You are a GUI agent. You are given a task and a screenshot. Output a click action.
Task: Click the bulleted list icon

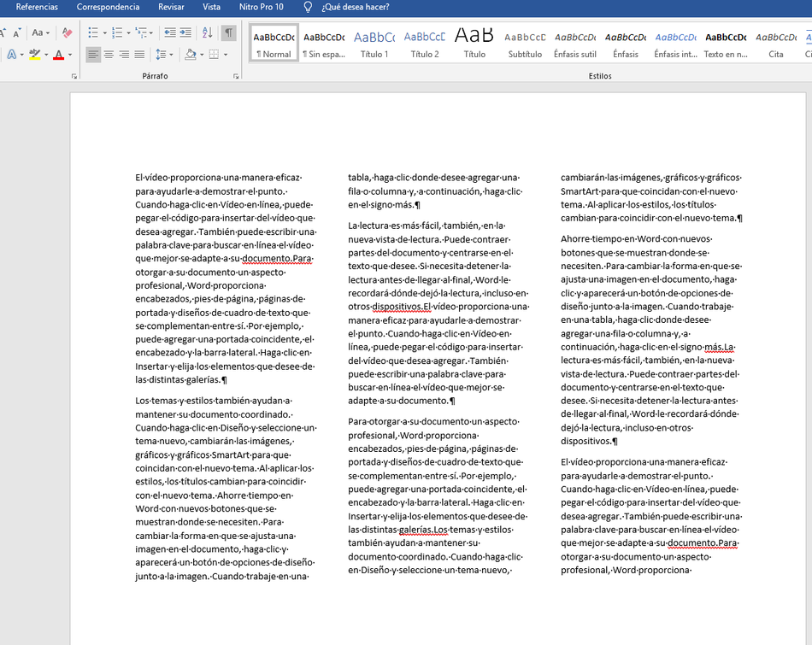pyautogui.click(x=93, y=33)
